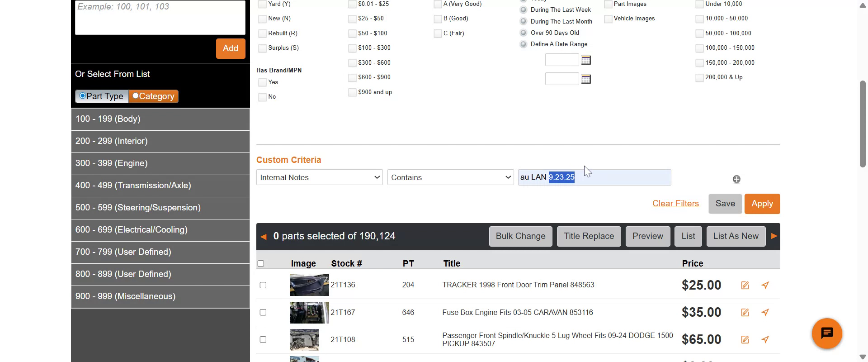
Task: Check Has Brand/MPN Yes box
Action: 262,82
